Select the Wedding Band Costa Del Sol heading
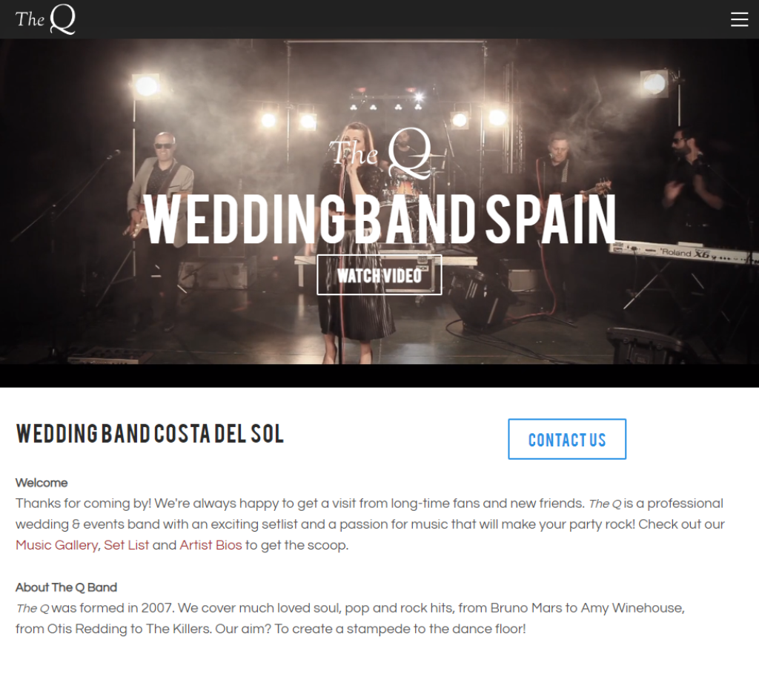 tap(150, 434)
